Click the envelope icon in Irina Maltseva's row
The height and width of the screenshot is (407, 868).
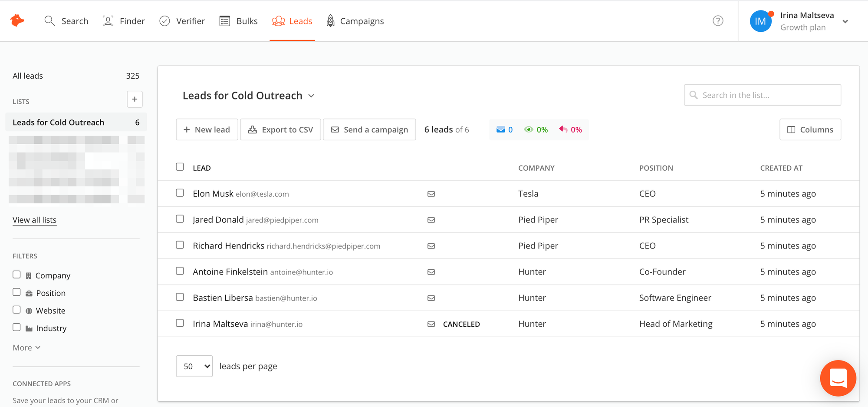[x=431, y=324]
